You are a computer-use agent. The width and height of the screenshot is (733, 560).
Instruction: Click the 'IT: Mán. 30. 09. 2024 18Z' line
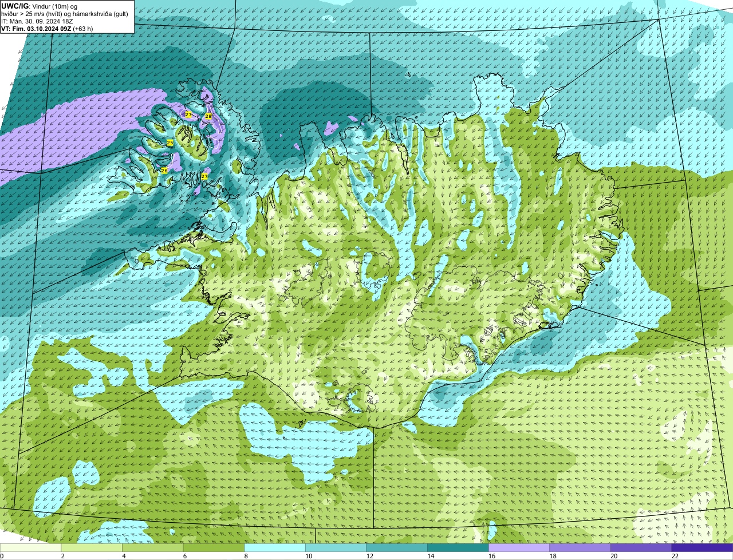(37, 21)
